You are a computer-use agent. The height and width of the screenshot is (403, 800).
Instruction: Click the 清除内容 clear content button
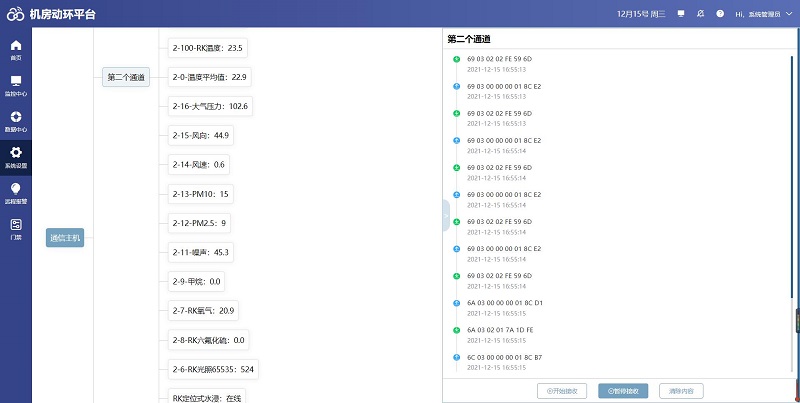[683, 390]
